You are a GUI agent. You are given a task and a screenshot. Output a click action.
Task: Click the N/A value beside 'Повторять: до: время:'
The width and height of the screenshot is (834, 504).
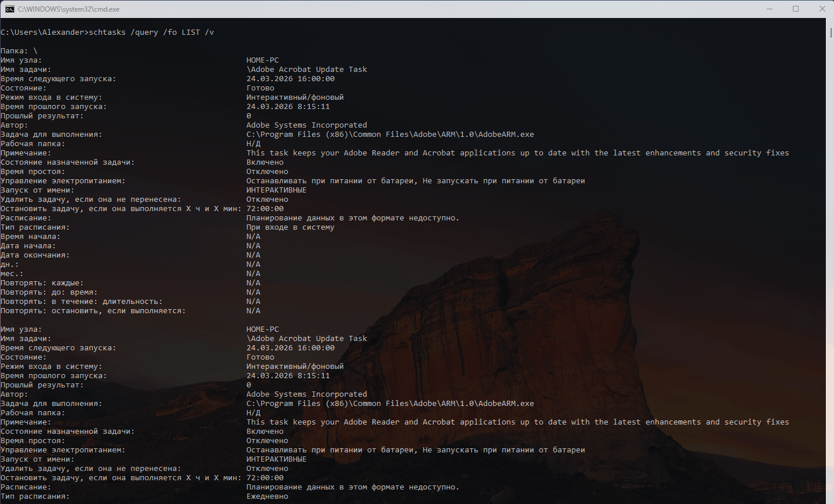[253, 292]
